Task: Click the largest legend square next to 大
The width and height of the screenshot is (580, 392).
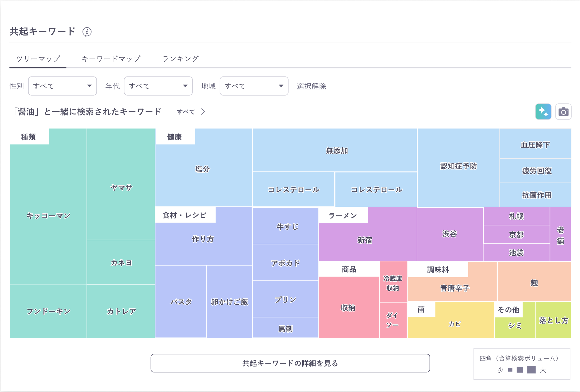Action: 532,370
